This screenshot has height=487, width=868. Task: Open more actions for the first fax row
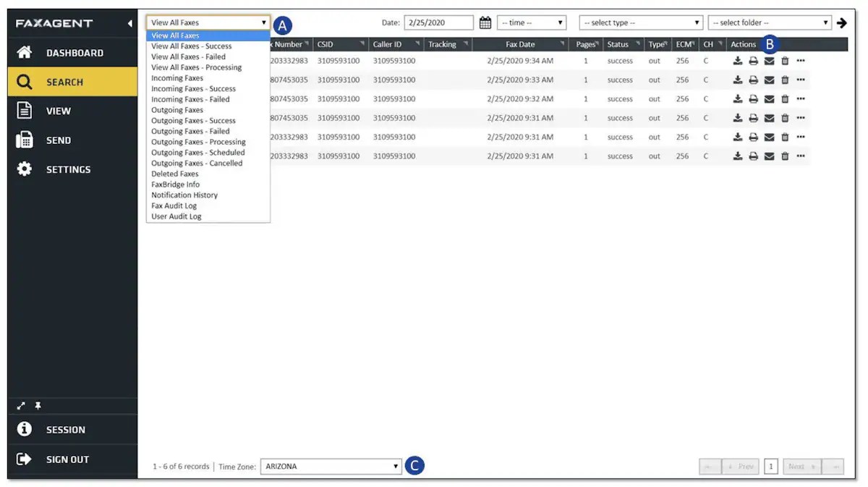(x=801, y=61)
